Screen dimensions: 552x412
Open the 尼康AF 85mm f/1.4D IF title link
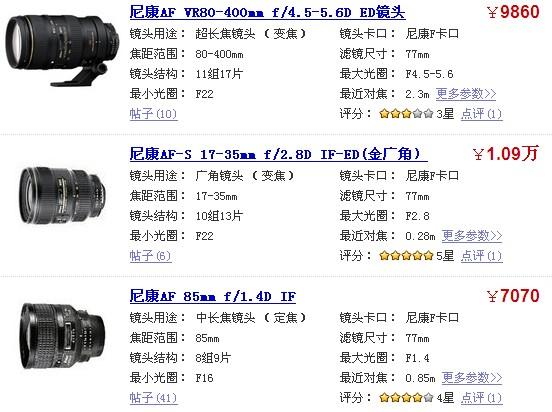(213, 296)
